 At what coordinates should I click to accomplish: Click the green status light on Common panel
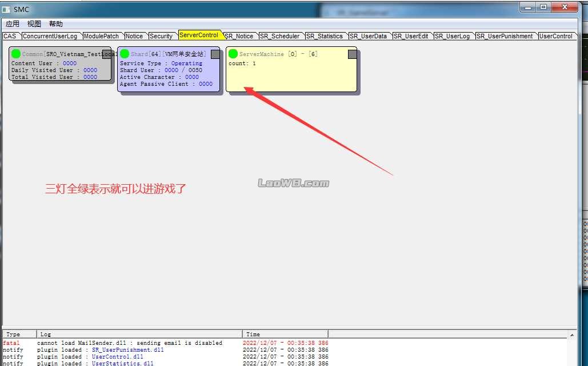tap(16, 54)
